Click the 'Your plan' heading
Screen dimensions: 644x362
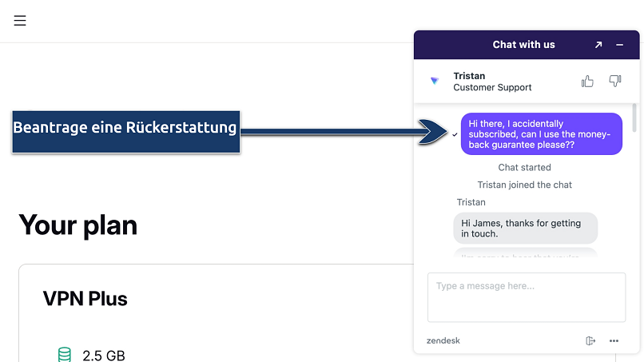(x=78, y=225)
